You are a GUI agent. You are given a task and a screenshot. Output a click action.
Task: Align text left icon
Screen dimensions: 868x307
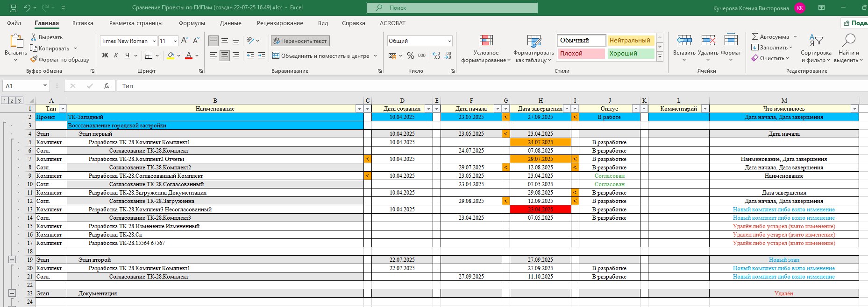[x=213, y=56]
